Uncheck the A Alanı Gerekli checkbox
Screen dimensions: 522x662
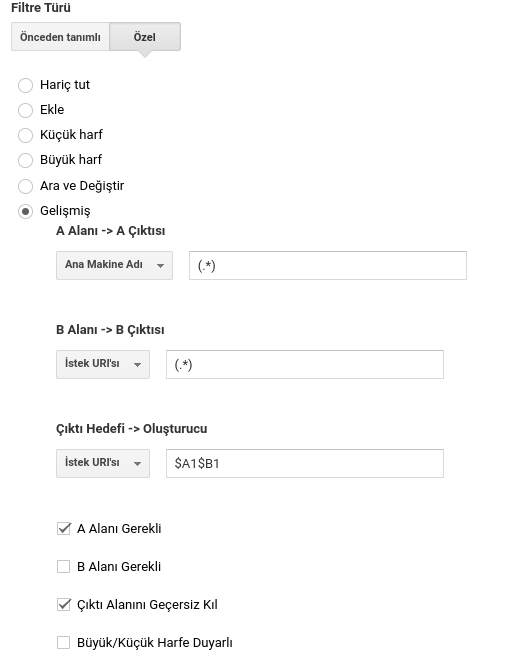click(x=63, y=529)
